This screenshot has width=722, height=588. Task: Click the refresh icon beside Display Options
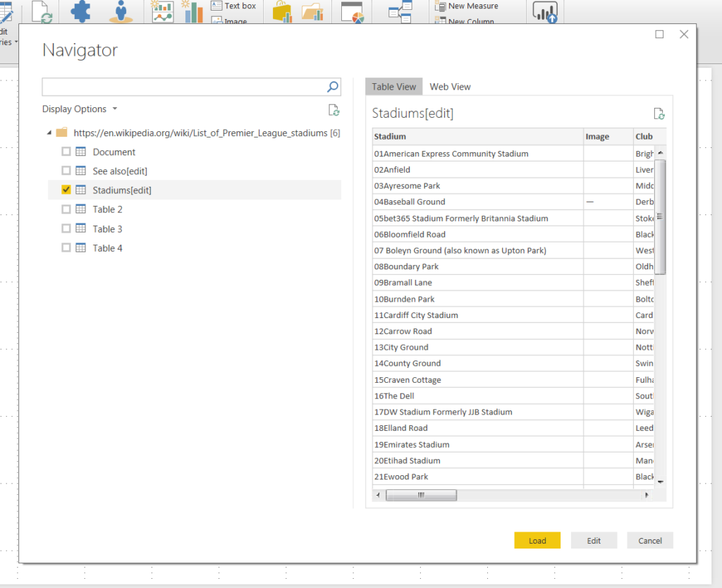[334, 110]
